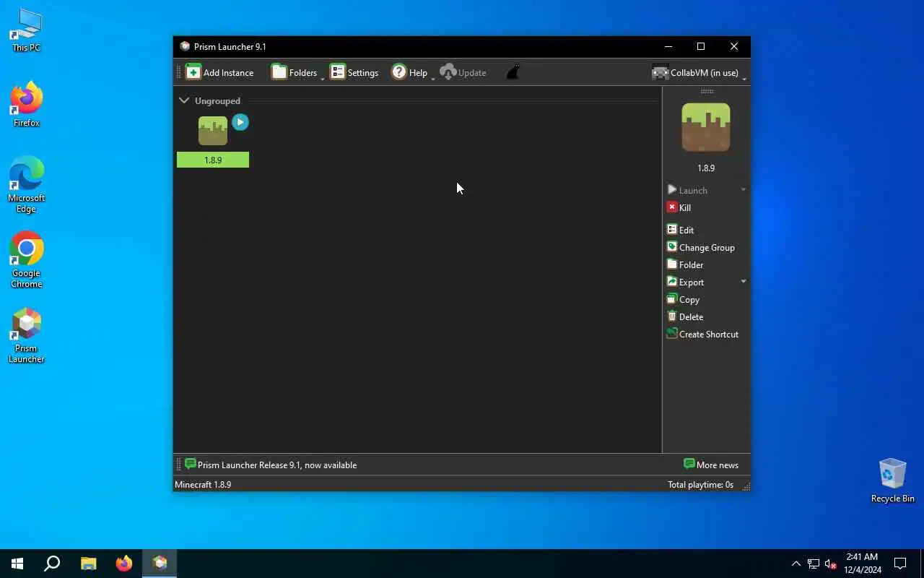This screenshot has width=924, height=578.
Task: Click the large grass block icon in side panel
Action: pos(706,127)
